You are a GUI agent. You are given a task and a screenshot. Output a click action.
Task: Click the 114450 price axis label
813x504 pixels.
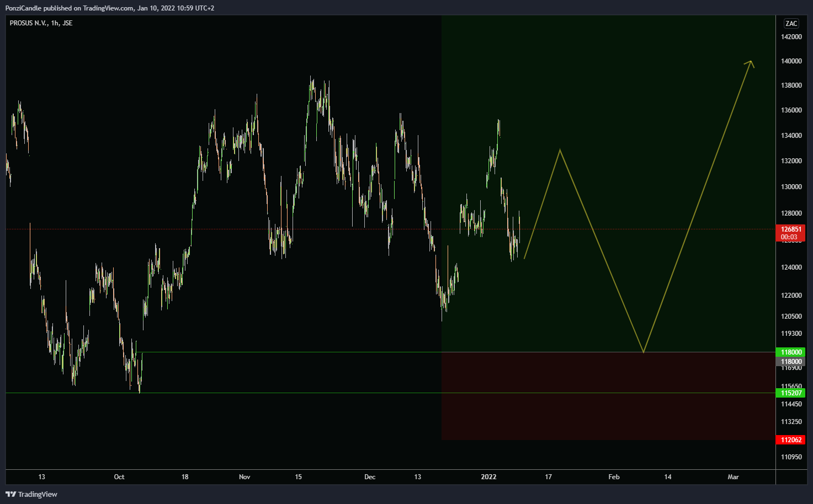click(x=791, y=404)
